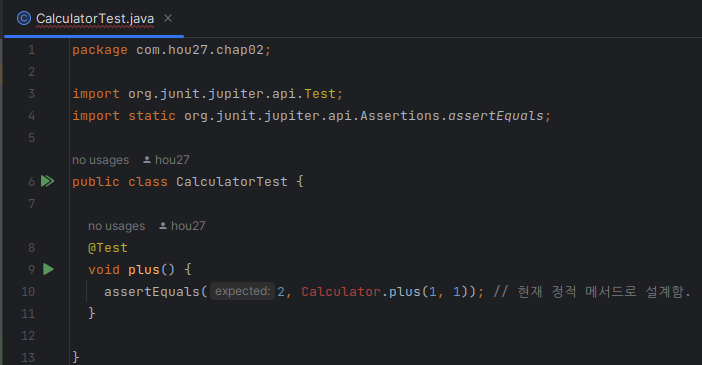Click the 'public' keyword on line 6
The width and height of the screenshot is (702, 365).
coord(96,182)
